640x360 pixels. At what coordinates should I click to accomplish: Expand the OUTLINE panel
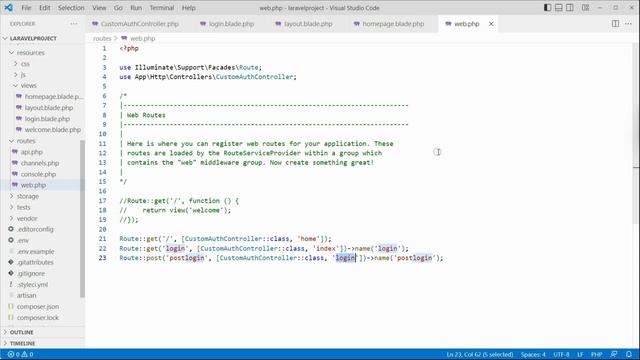(x=21, y=332)
